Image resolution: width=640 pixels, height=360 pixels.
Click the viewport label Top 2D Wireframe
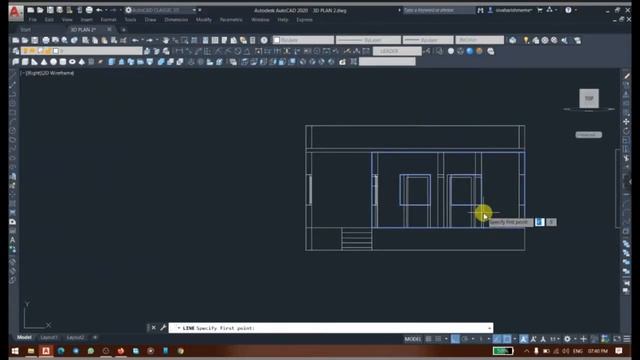[48, 73]
